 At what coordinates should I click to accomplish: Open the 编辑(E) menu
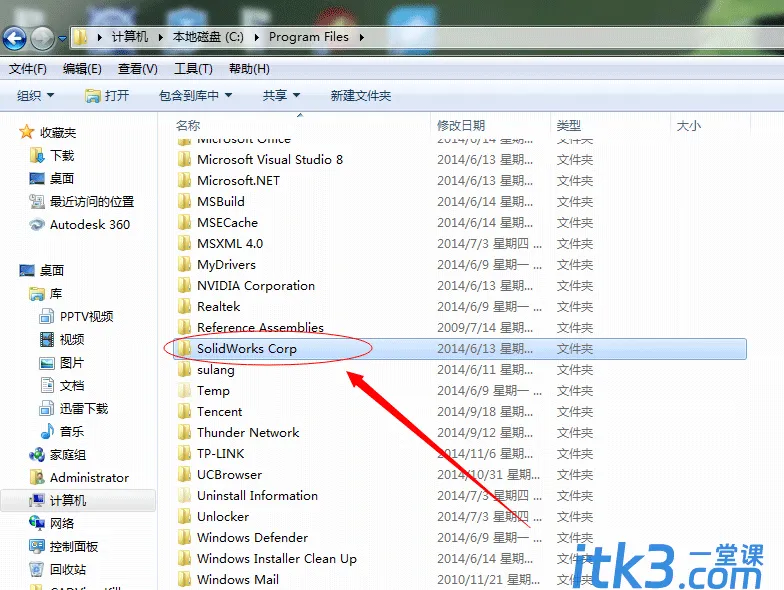(x=82, y=68)
